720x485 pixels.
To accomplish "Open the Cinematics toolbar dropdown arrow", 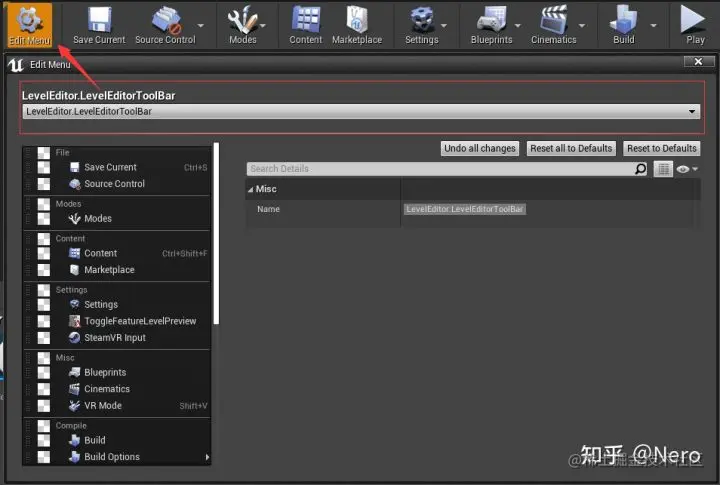I will 582,26.
